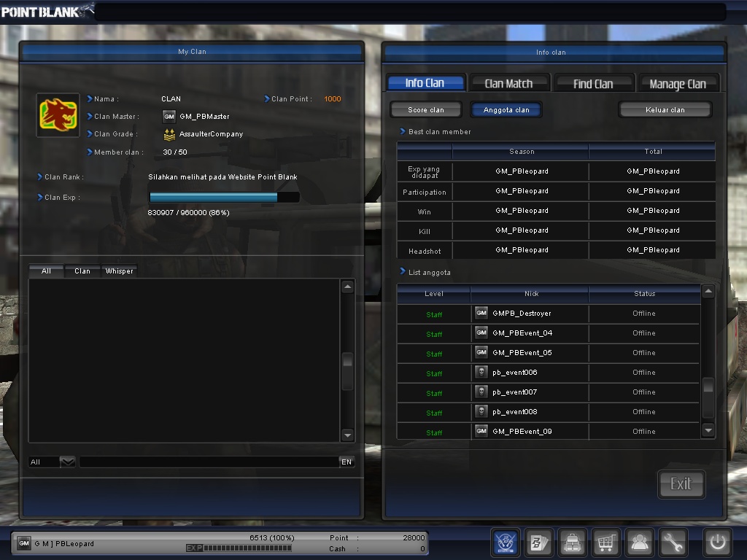
Task: Open the wrench options icon
Action: coord(673,542)
